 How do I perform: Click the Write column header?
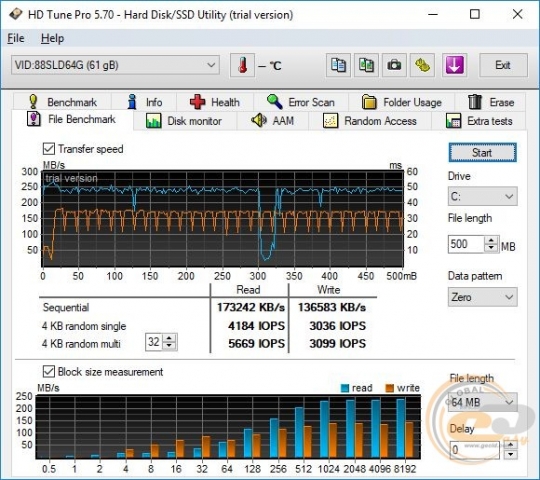[329, 290]
